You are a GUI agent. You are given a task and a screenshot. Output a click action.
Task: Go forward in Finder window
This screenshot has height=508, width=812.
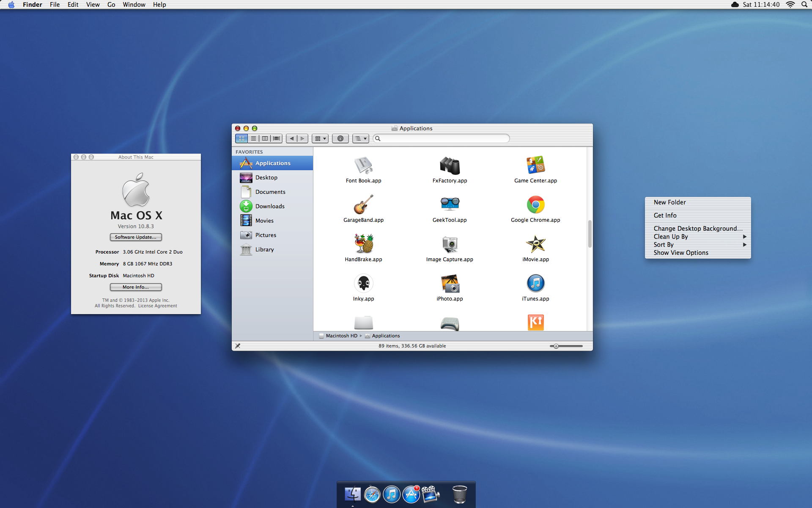[302, 138]
